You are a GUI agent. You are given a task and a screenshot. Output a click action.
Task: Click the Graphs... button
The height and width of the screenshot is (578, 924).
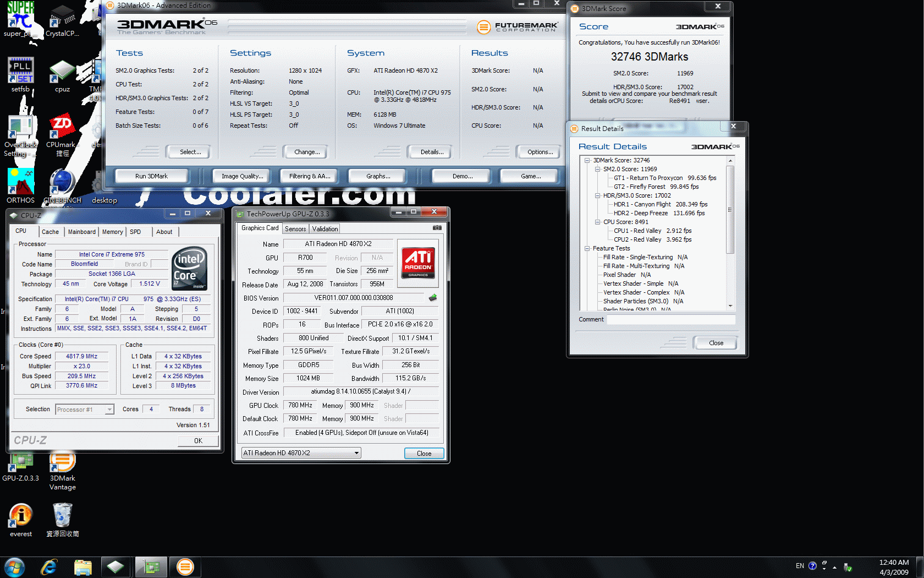378,176
